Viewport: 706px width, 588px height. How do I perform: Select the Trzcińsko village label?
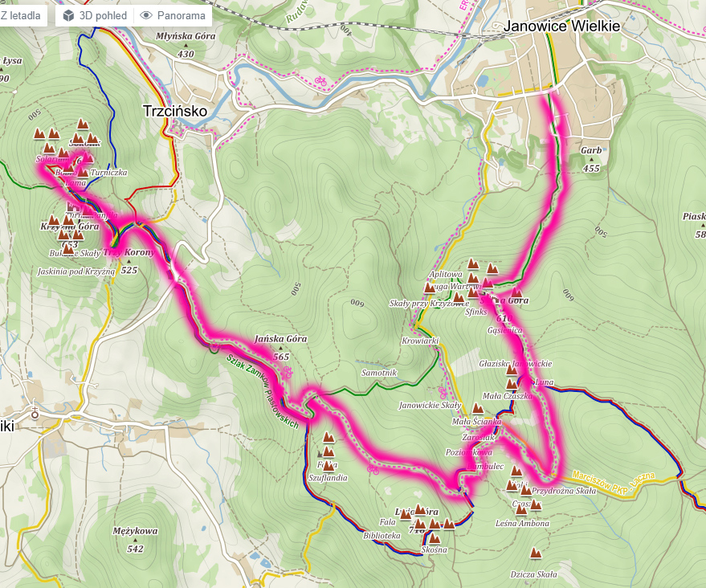(x=175, y=111)
